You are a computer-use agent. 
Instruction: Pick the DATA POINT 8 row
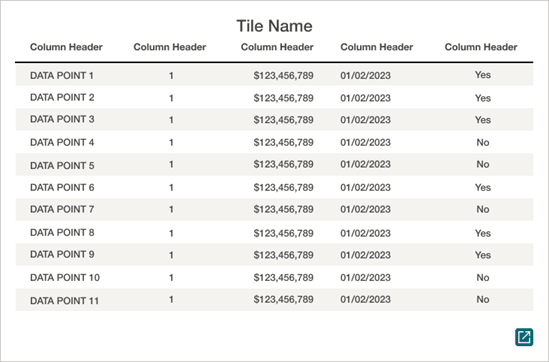click(274, 232)
